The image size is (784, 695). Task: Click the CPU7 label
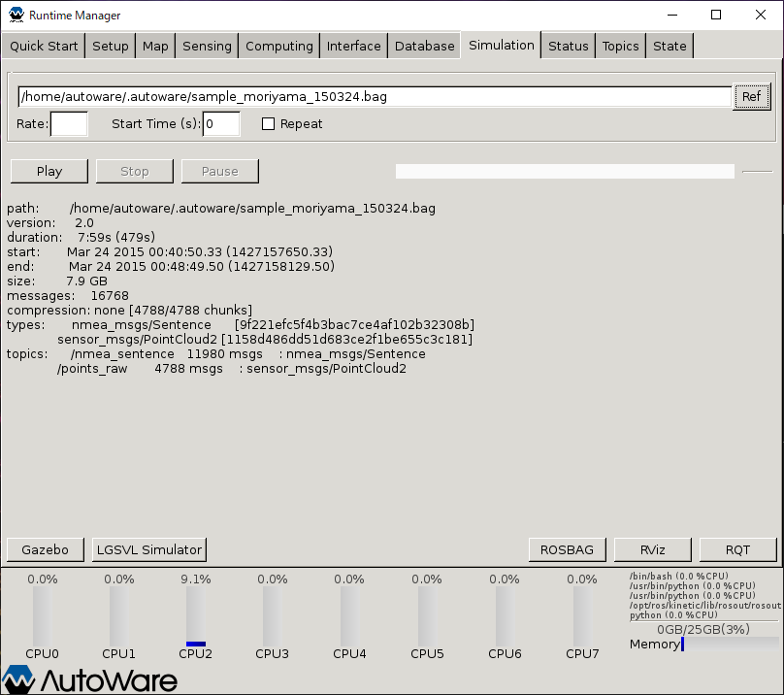[x=582, y=654]
